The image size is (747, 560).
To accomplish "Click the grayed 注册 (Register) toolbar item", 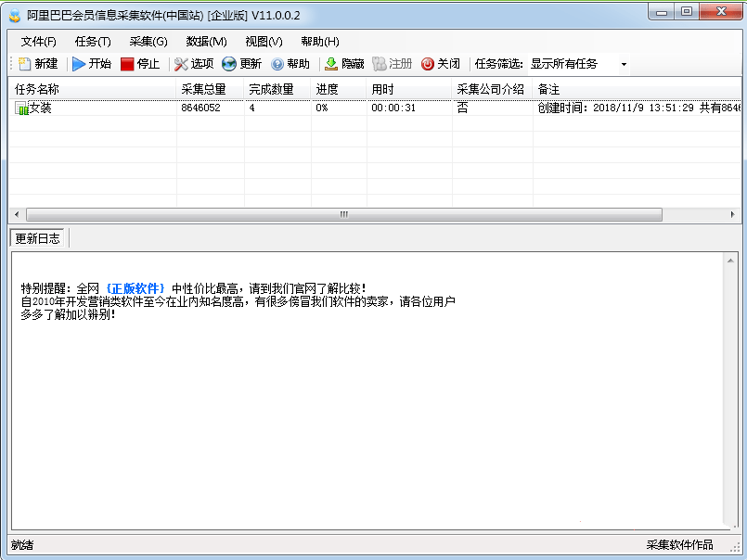I will tap(392, 64).
